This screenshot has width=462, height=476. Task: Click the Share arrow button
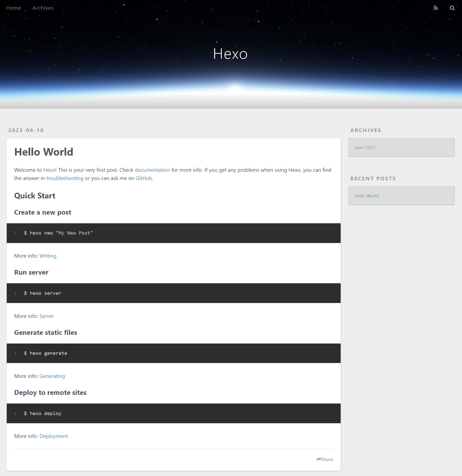click(x=325, y=459)
